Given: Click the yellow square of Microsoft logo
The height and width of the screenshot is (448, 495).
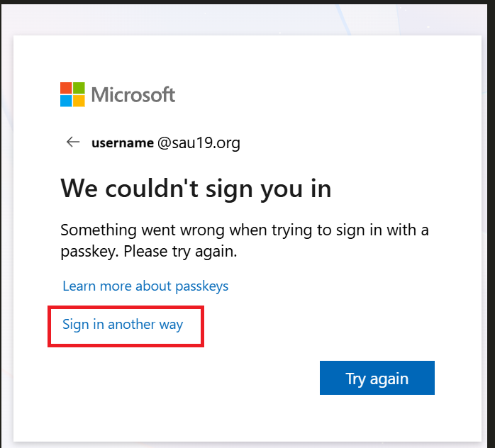Looking at the screenshot, I should [79, 101].
